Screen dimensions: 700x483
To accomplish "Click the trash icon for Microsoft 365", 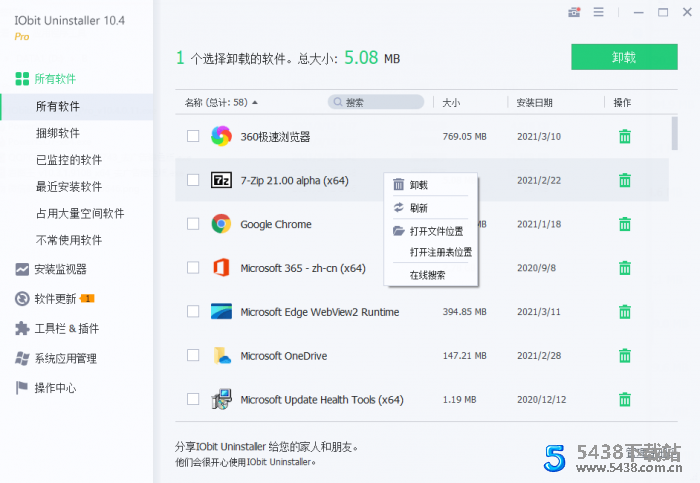I will click(x=625, y=268).
